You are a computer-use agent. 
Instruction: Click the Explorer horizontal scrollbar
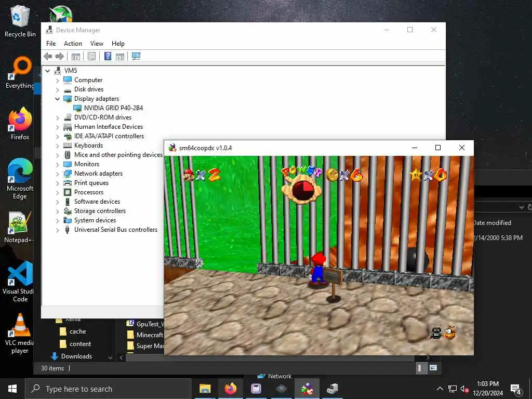pos(270,358)
